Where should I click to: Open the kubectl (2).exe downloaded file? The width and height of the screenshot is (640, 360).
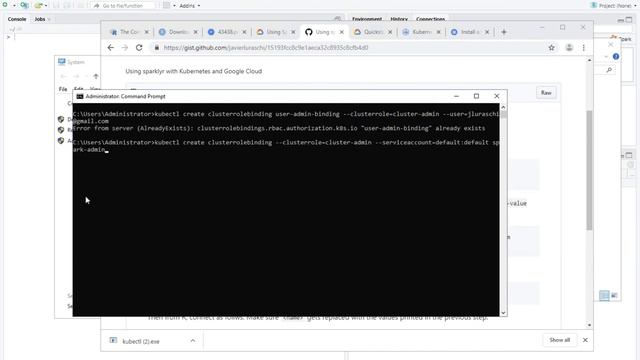[x=141, y=341]
